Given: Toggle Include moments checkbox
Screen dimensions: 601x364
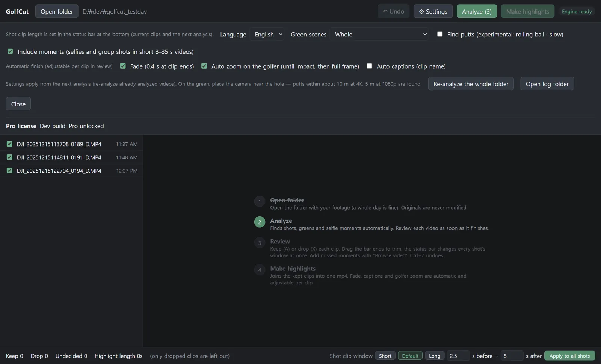Looking at the screenshot, I should tap(10, 51).
